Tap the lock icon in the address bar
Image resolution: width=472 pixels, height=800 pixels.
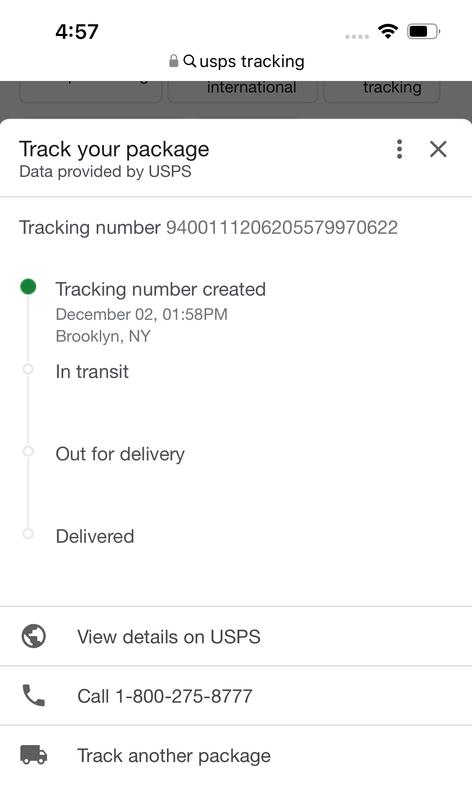(173, 61)
